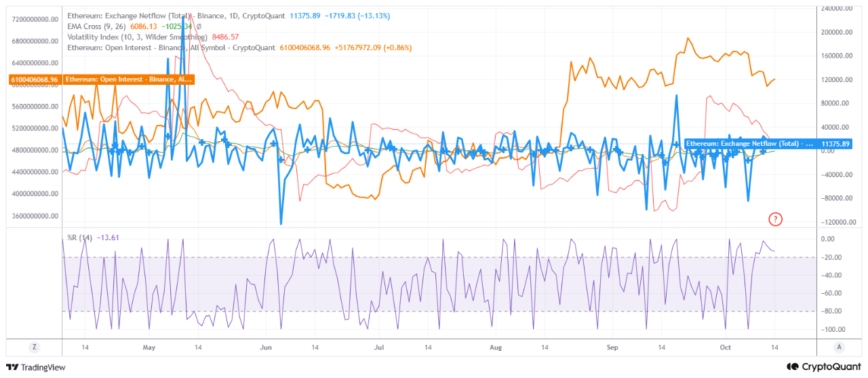Select the %R (14) indicator legend
868x378 pixels.
coord(79,238)
